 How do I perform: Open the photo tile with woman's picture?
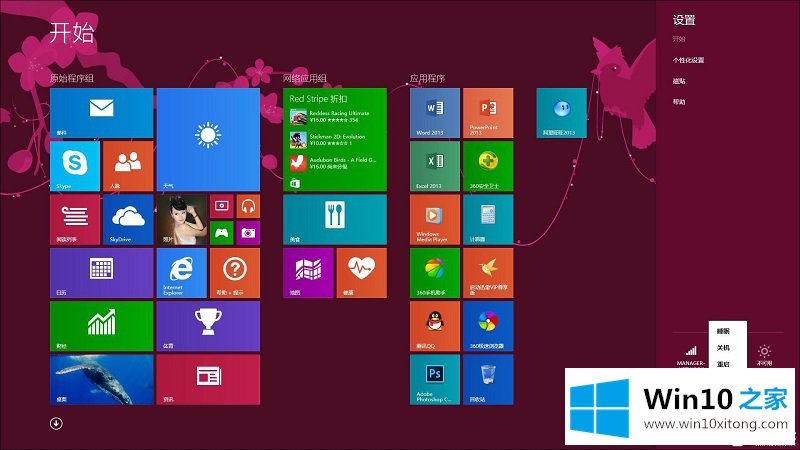coord(181,219)
